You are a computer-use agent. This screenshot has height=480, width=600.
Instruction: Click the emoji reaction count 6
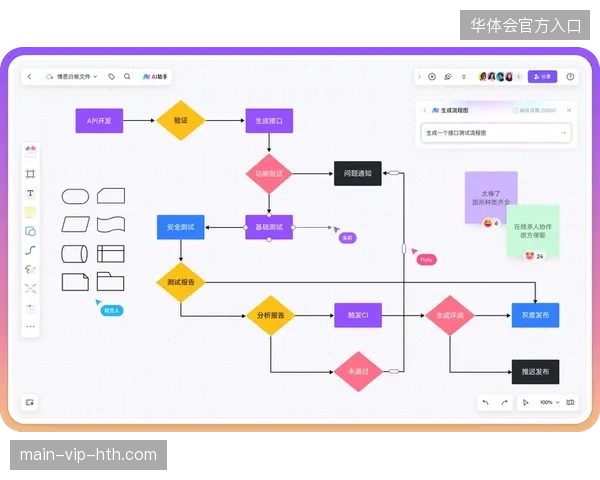click(x=491, y=223)
